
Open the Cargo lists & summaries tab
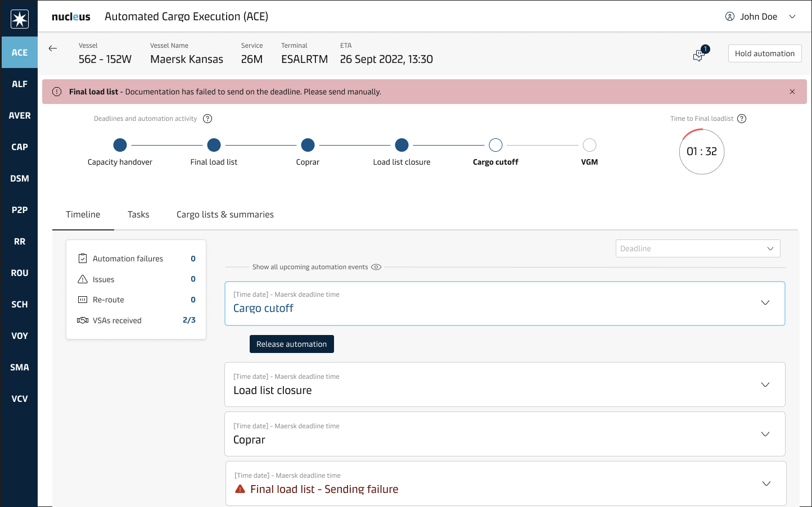pyautogui.click(x=225, y=215)
